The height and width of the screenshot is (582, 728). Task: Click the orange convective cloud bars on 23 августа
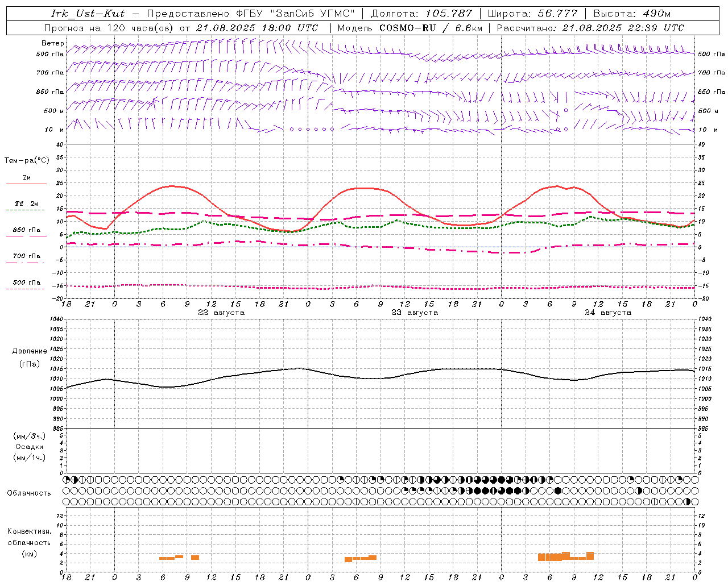tap(361, 559)
